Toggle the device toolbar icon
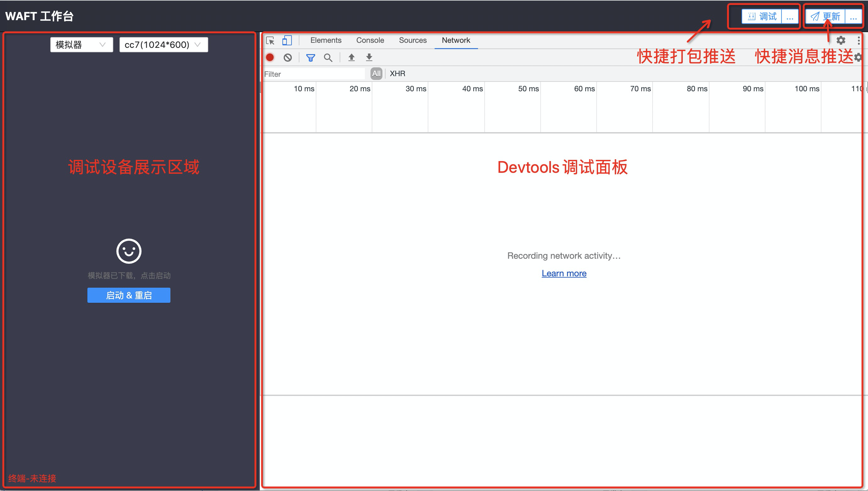Image resolution: width=868 pixels, height=491 pixels. pyautogui.click(x=287, y=41)
